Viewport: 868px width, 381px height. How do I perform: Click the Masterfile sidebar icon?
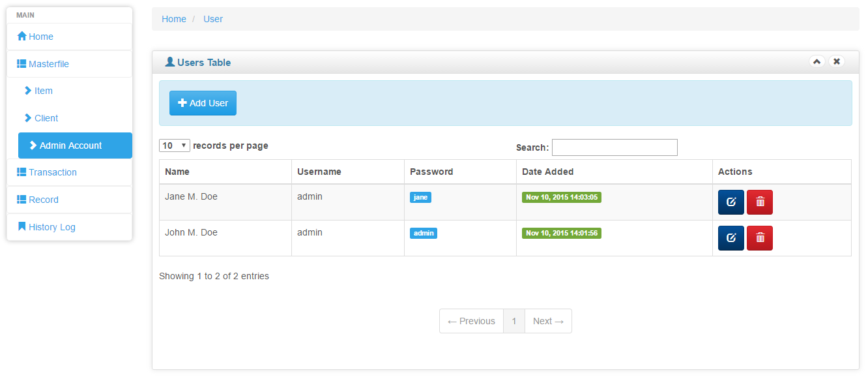[22, 63]
